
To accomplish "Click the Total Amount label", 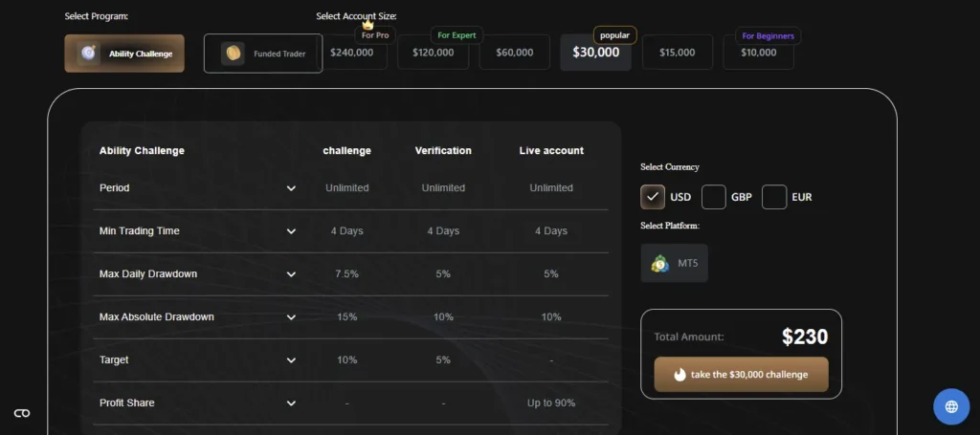I will (x=689, y=337).
